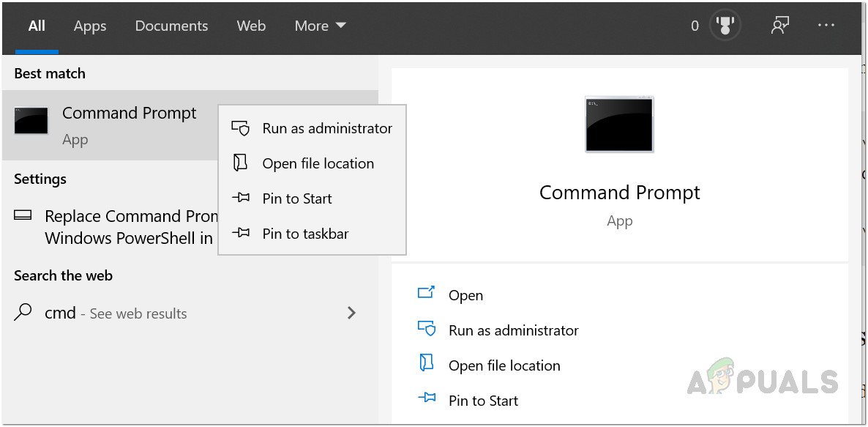Click the folder icon for context-menu Open file location
The width and height of the screenshot is (868, 427).
click(x=240, y=163)
